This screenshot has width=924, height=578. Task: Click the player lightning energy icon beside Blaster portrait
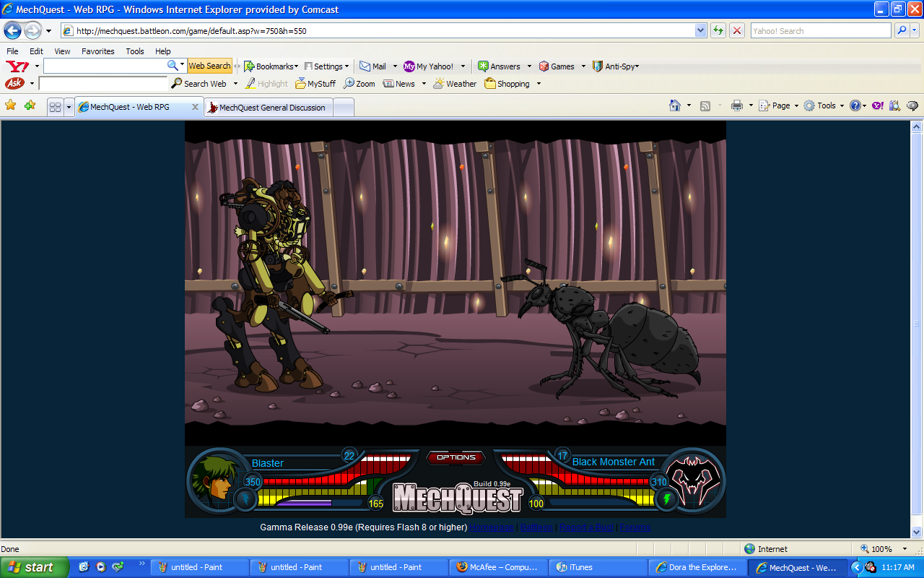coord(245,499)
